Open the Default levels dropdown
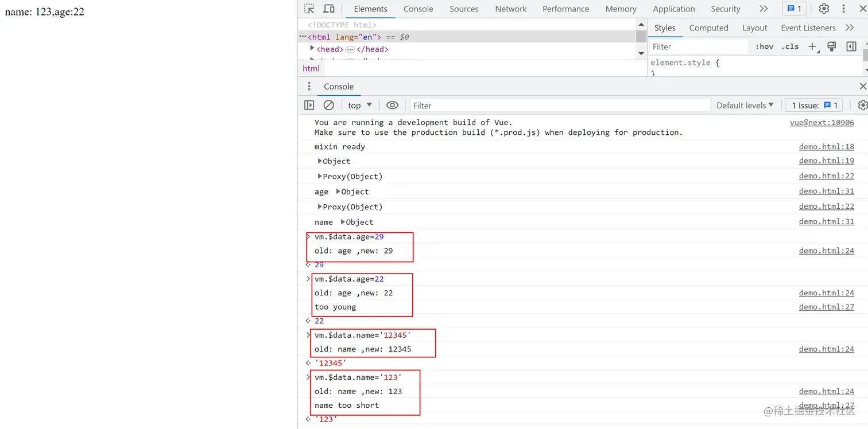This screenshot has width=868, height=429. (x=745, y=105)
